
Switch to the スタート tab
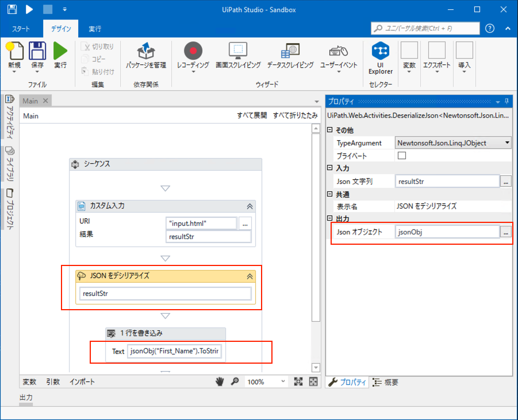coord(21,29)
